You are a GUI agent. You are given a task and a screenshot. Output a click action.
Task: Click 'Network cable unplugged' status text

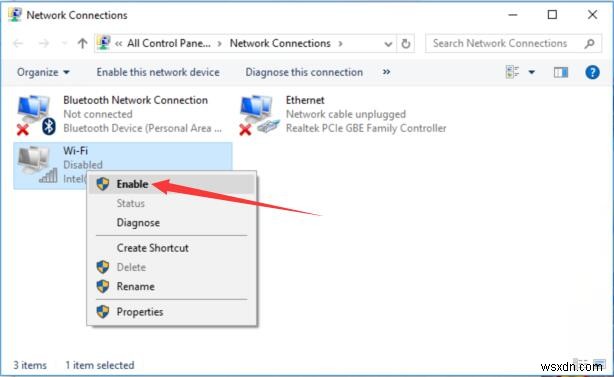point(346,114)
